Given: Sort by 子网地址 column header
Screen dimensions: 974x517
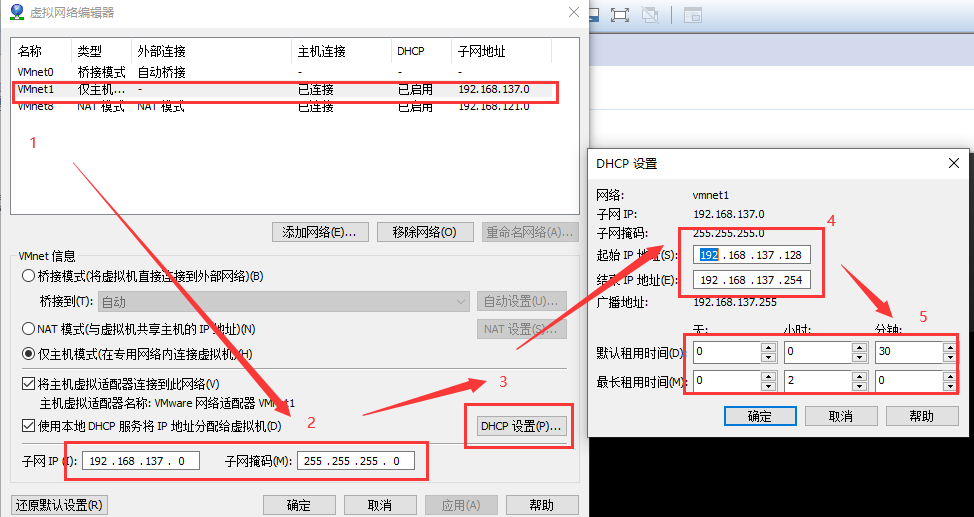Looking at the screenshot, I should pyautogui.click(x=501, y=52).
